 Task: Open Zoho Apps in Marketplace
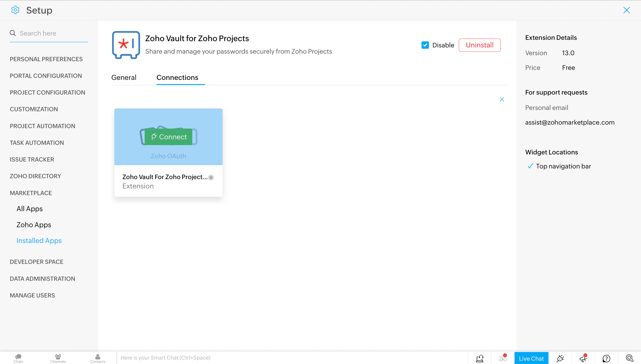(34, 225)
